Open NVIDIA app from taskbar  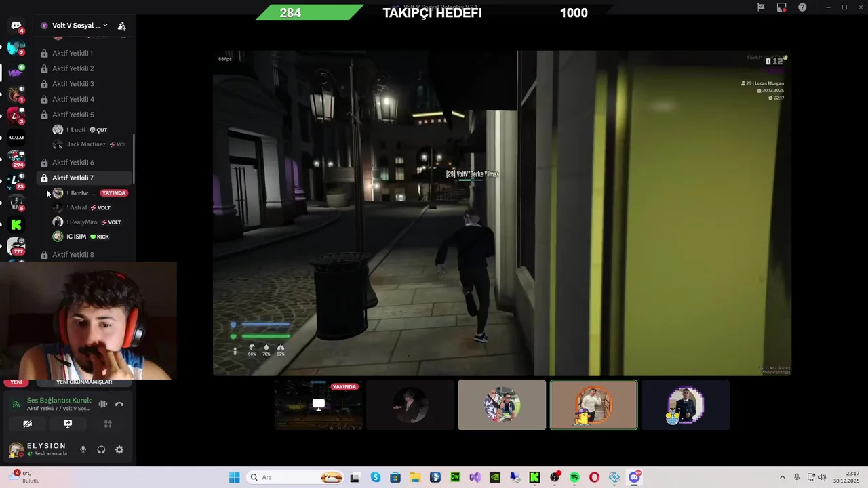click(495, 477)
